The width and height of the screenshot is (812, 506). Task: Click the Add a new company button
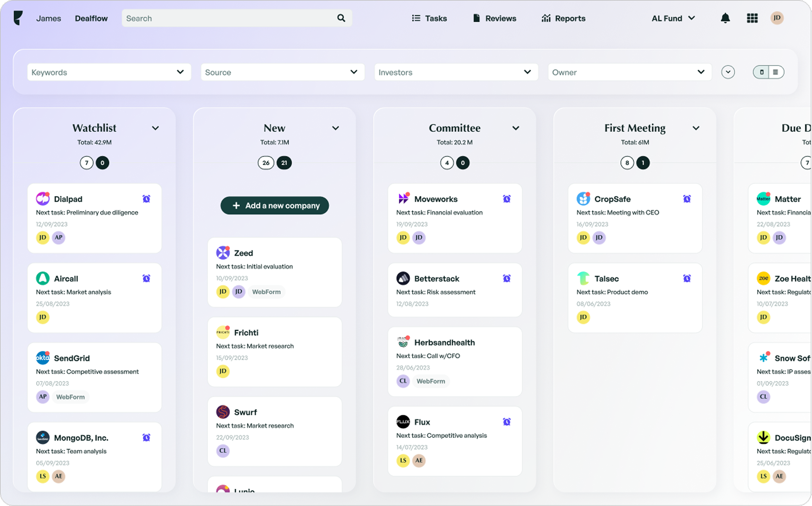[x=275, y=206]
